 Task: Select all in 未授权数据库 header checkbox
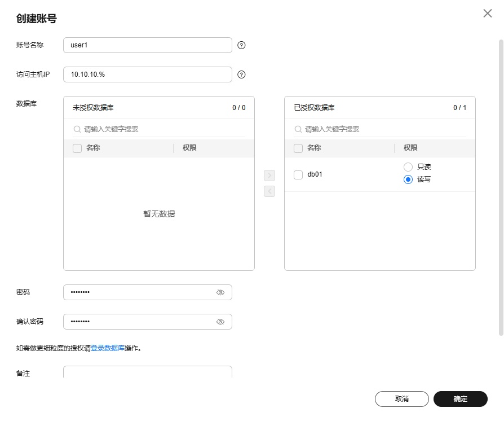pos(77,148)
